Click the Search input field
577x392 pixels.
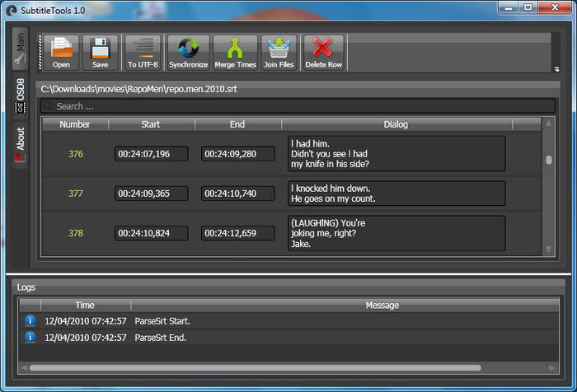298,106
